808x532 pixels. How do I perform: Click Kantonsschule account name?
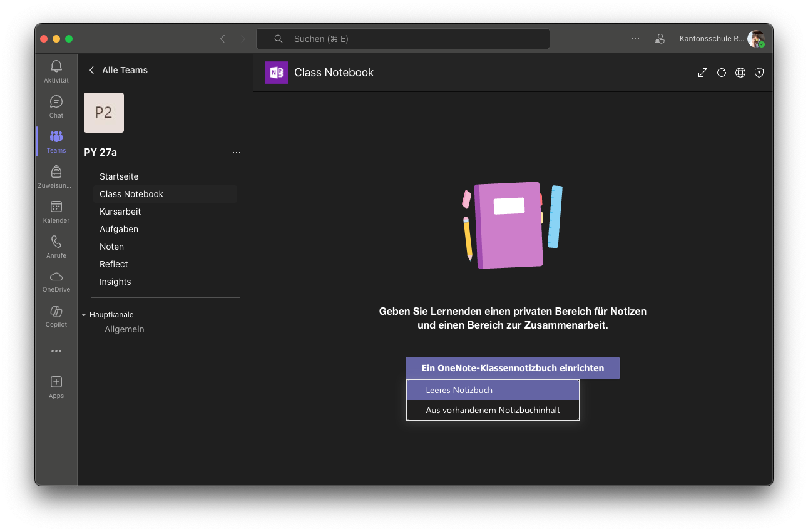tap(712, 39)
